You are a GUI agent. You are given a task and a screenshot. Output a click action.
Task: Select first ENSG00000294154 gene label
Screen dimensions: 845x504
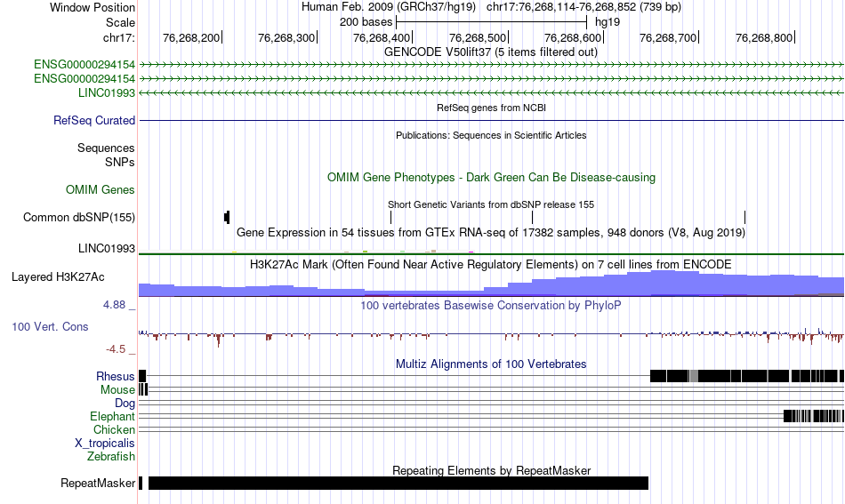pos(84,65)
